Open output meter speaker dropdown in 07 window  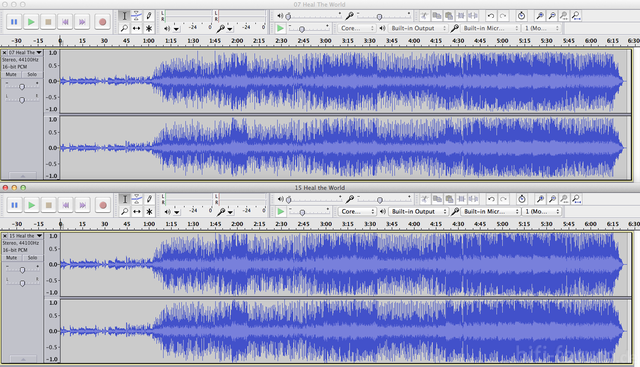[x=176, y=29]
